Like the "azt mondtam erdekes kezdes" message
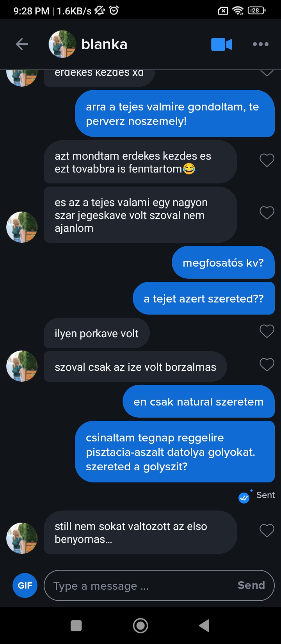Image resolution: width=281 pixels, height=644 pixels. (x=267, y=160)
